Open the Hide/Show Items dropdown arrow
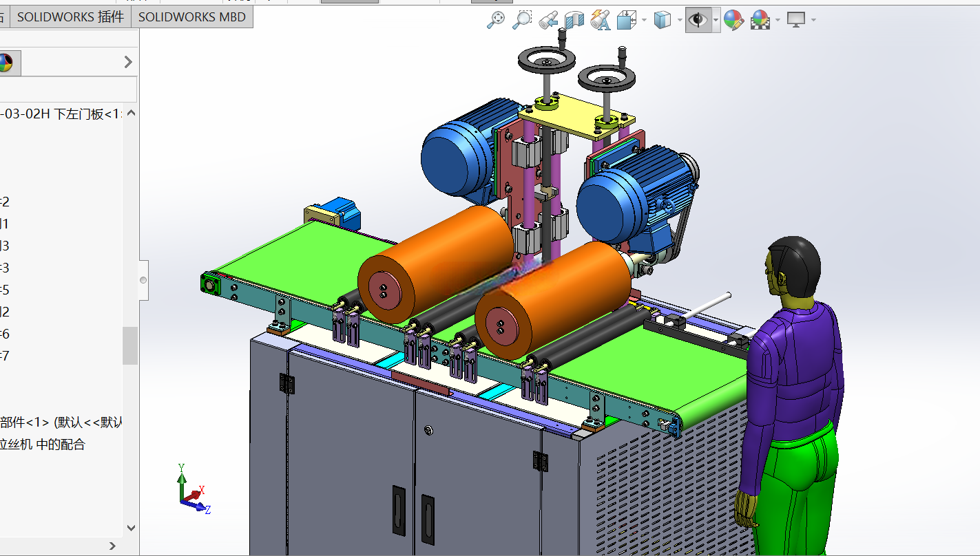Image resolution: width=980 pixels, height=556 pixels. pos(716,21)
